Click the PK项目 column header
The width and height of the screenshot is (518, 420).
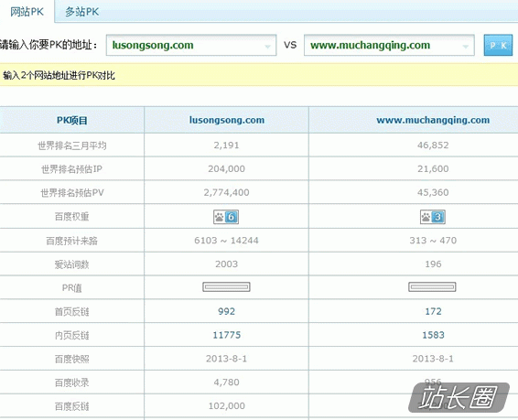(72, 120)
